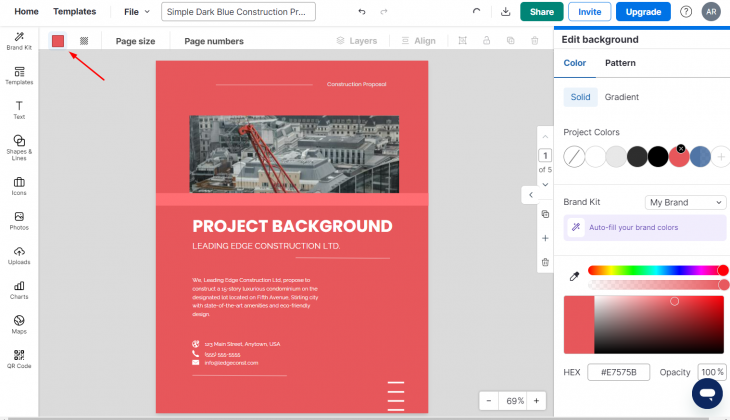
Task: Open Shapes & Lines panel
Action: (19, 148)
